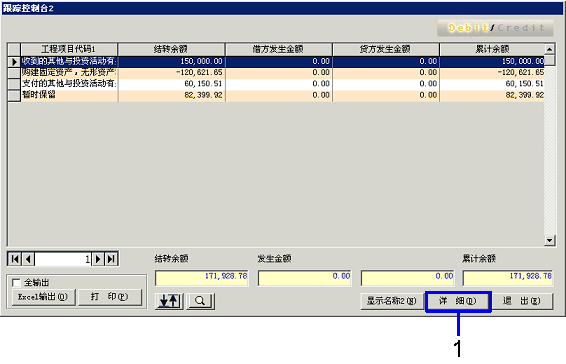
Task: Click the magnifier search icon button
Action: click(x=200, y=301)
